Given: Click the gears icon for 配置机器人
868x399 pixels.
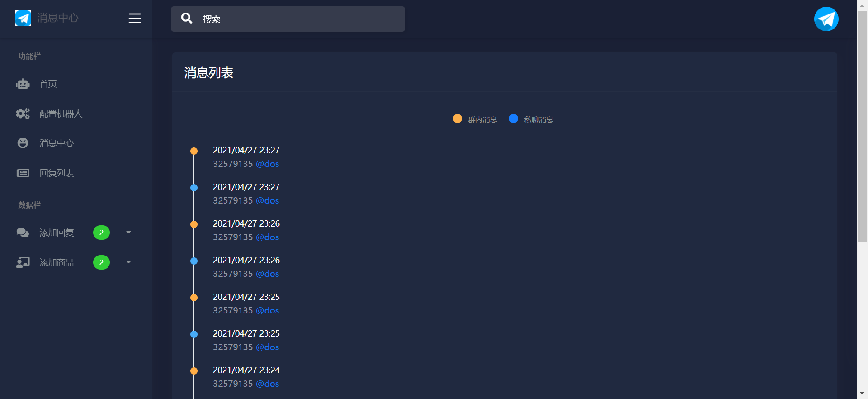Looking at the screenshot, I should [x=23, y=114].
